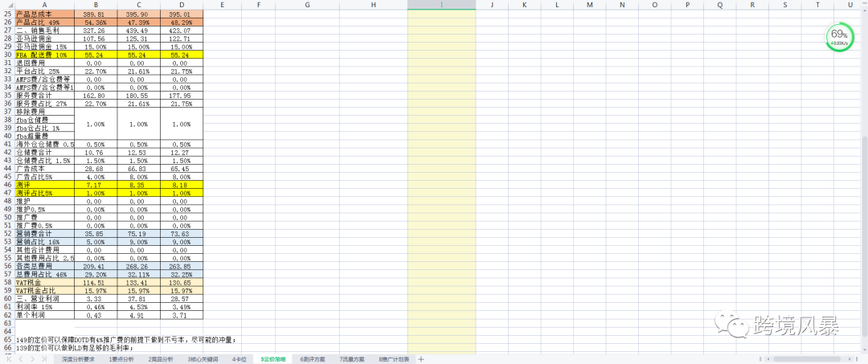Screen dimensions: 868x364
Task: Switch to the 1要点分析 sheet tab
Action: tap(121, 359)
